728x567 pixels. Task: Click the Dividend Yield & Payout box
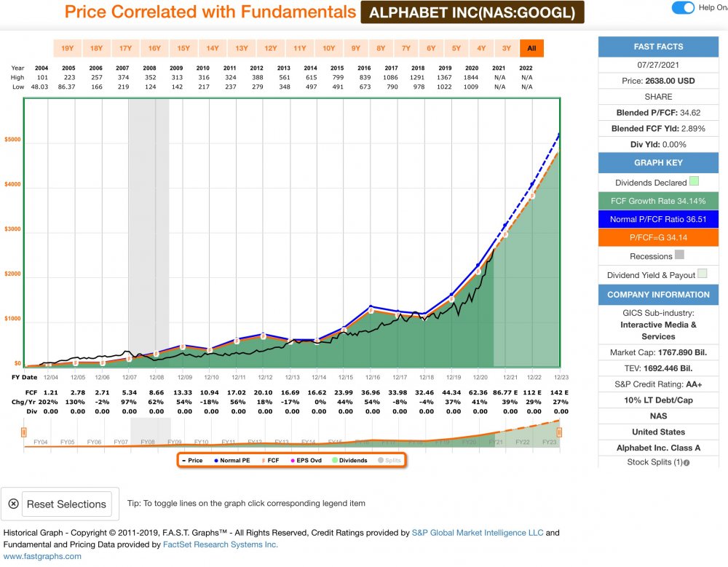point(703,274)
